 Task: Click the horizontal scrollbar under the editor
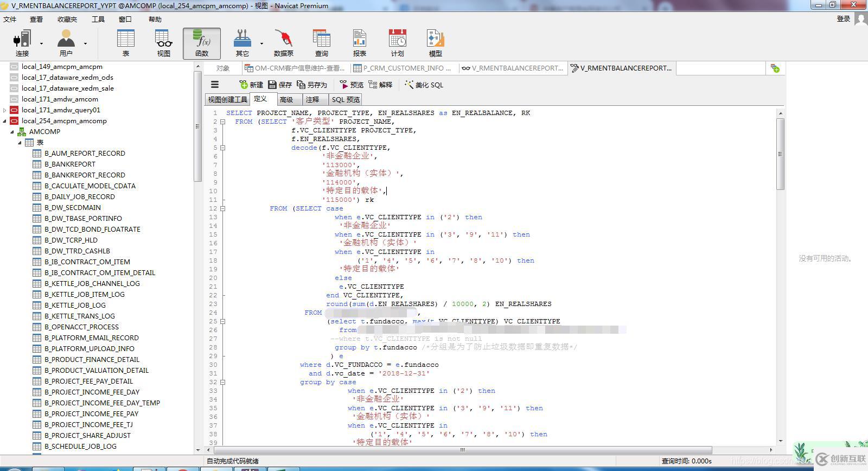pos(462,450)
